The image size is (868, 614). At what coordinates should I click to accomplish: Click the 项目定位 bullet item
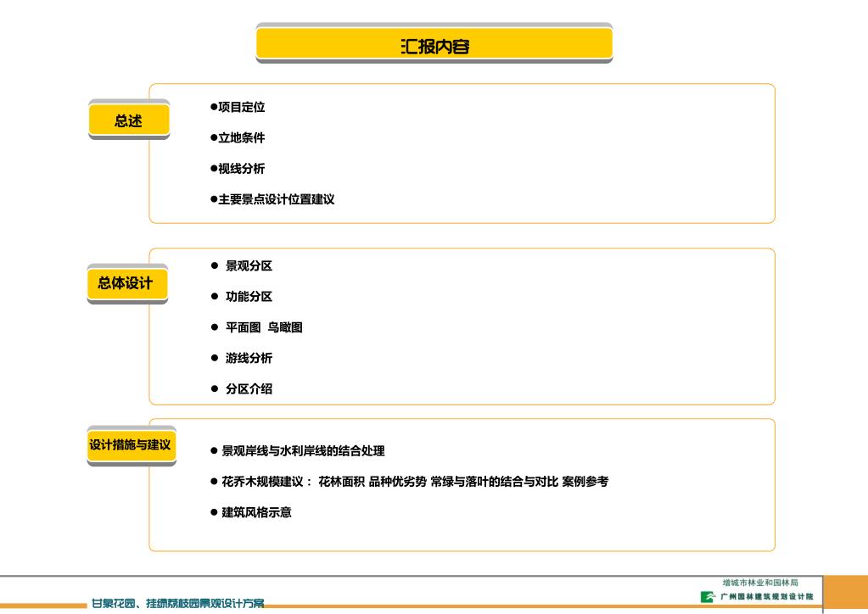[238, 107]
